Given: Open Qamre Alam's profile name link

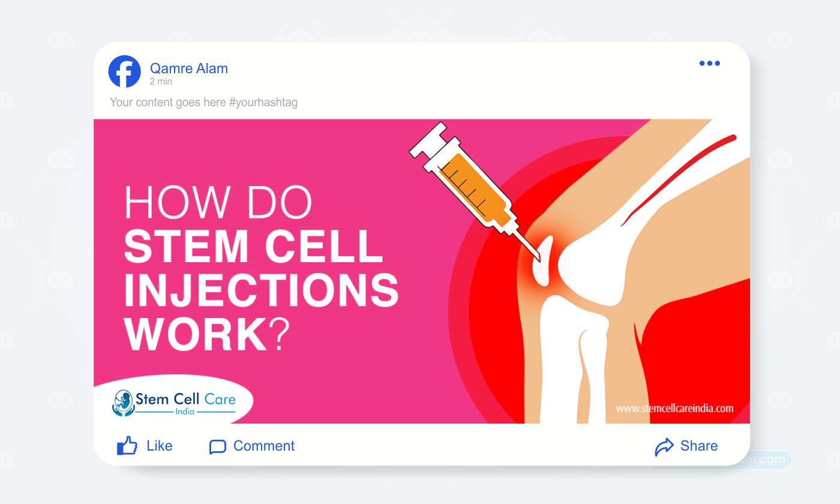Looking at the screenshot, I should pyautogui.click(x=188, y=68).
